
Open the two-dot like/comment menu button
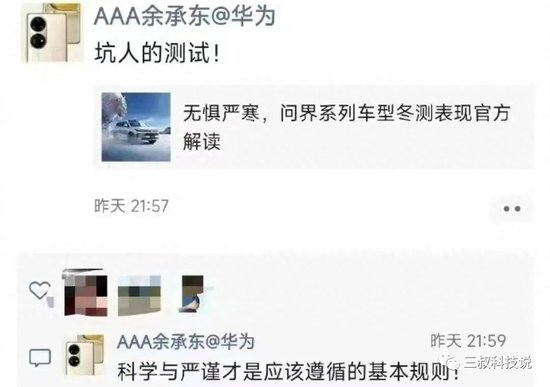pos(512,209)
